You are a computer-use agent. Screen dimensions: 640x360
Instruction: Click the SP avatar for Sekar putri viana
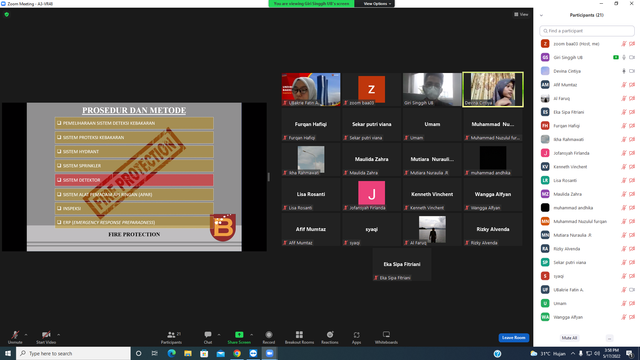pos(545,262)
